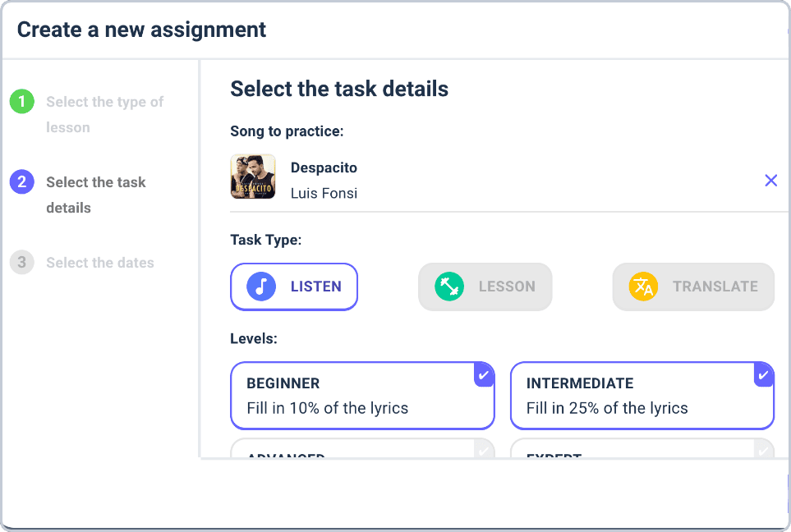Jump to the 'Select the dates' step
791x532 pixels.
[x=100, y=263]
